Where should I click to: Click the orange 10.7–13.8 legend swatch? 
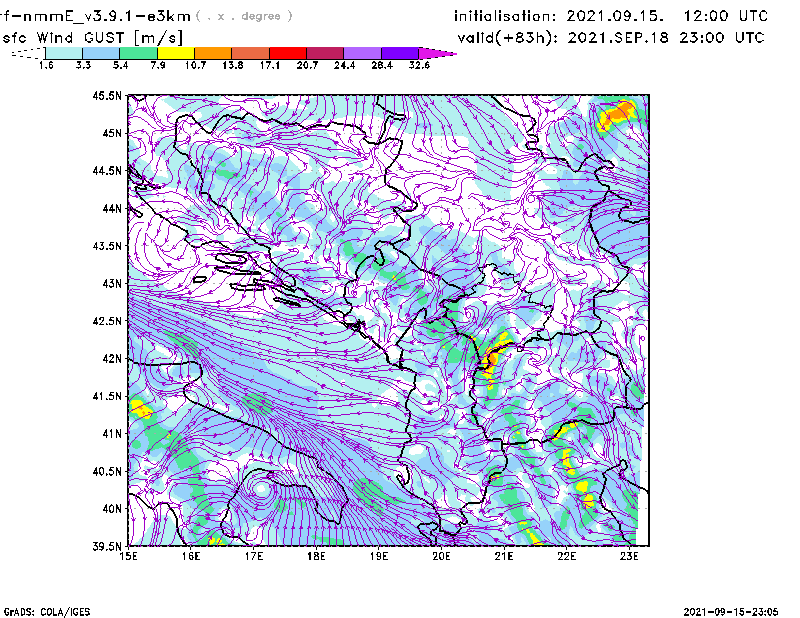pyautogui.click(x=213, y=53)
